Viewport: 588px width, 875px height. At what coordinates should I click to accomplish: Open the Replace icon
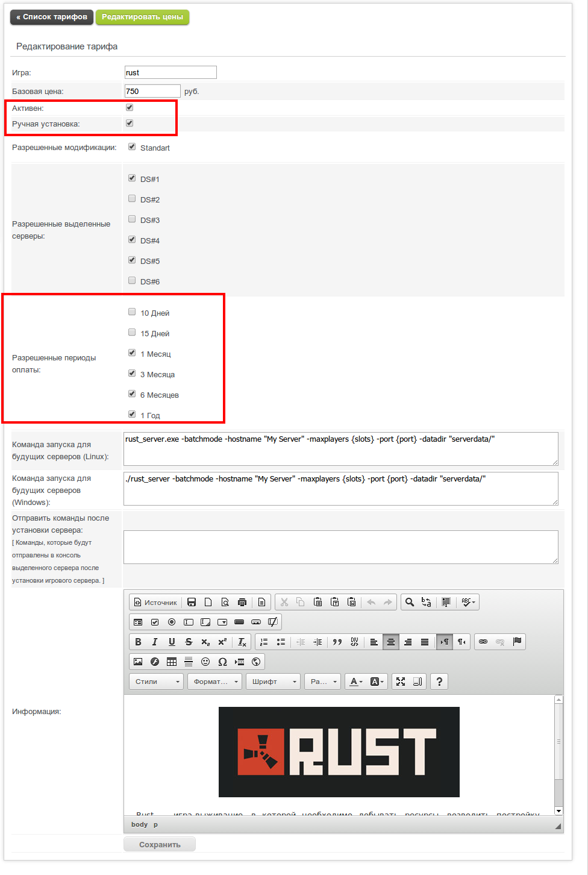tap(427, 602)
